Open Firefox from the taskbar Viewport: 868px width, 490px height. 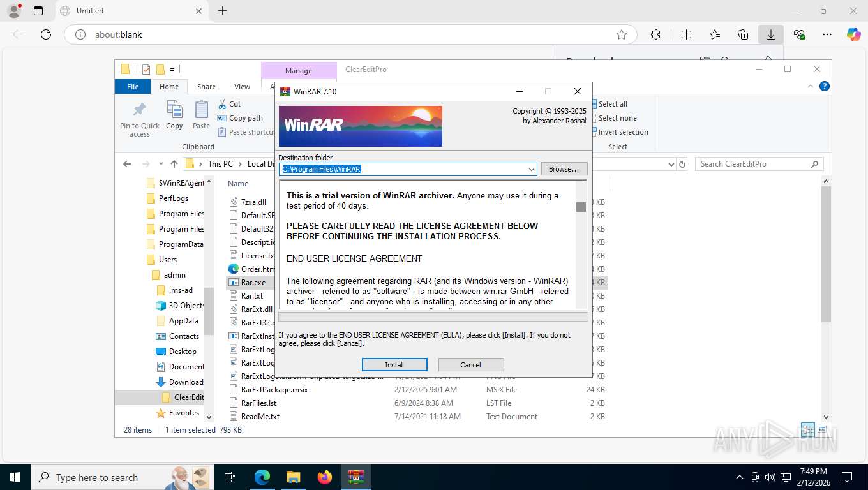(325, 477)
